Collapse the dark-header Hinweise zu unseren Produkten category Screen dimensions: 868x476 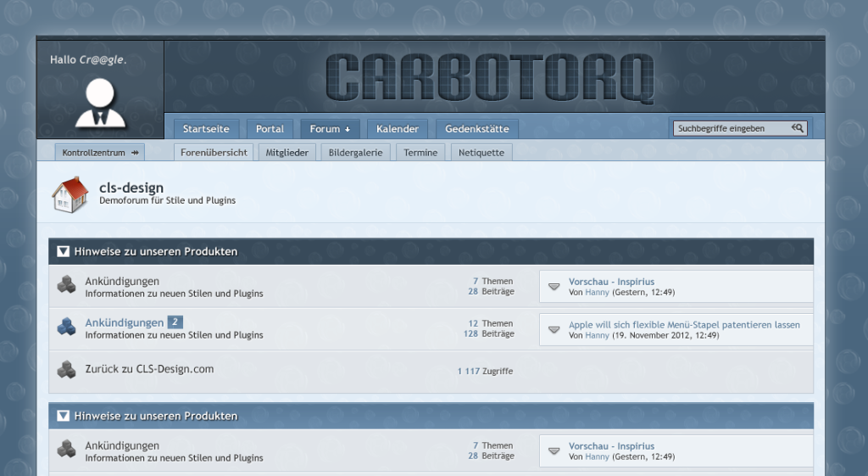coord(63,251)
